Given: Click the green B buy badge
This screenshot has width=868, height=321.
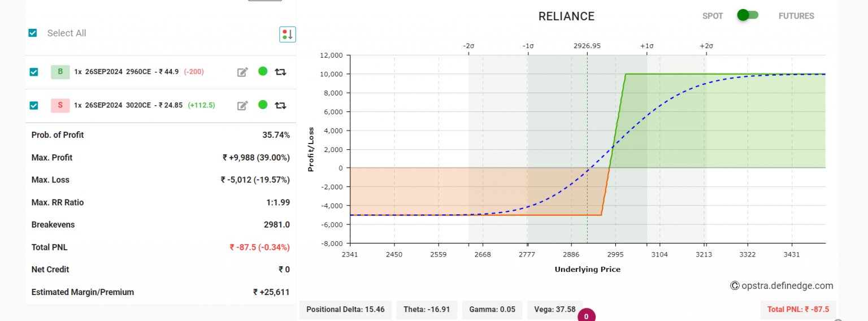Looking at the screenshot, I should (60, 72).
